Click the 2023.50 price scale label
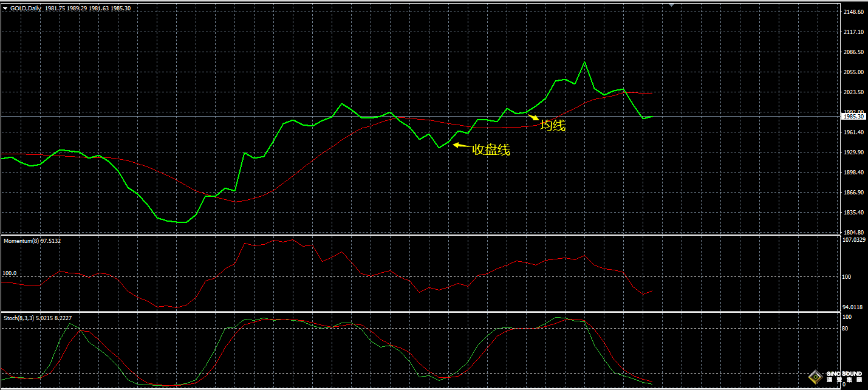Screen dimensions: 868x390 tap(853, 92)
